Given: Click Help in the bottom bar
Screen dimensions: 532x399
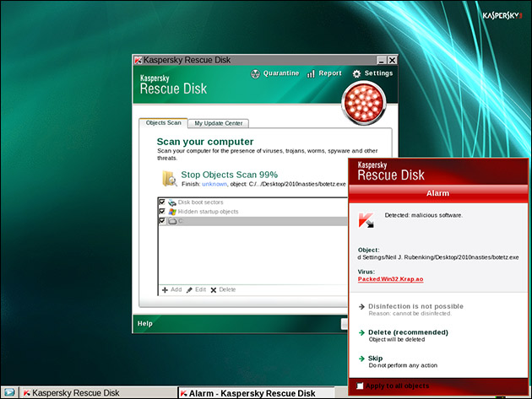Looking at the screenshot, I should pos(145,324).
